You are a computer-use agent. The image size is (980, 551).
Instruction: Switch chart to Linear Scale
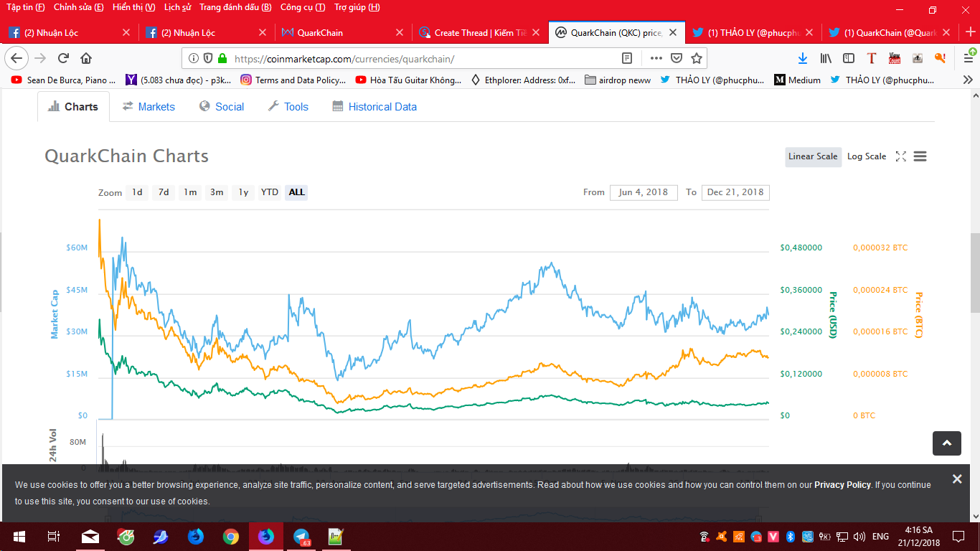point(813,156)
